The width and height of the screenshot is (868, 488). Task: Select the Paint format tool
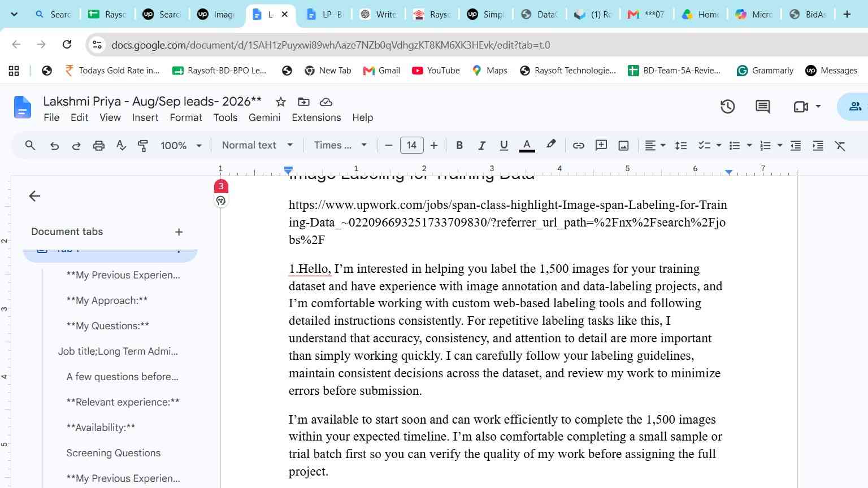[143, 146]
